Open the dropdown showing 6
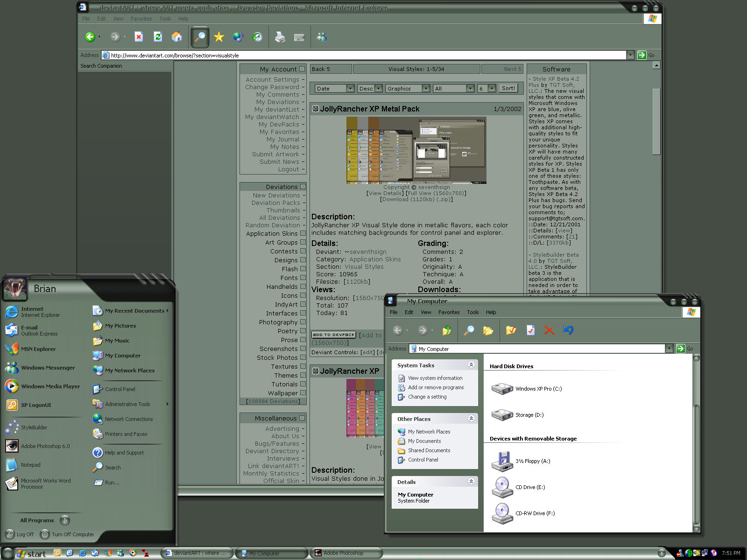 click(x=491, y=88)
